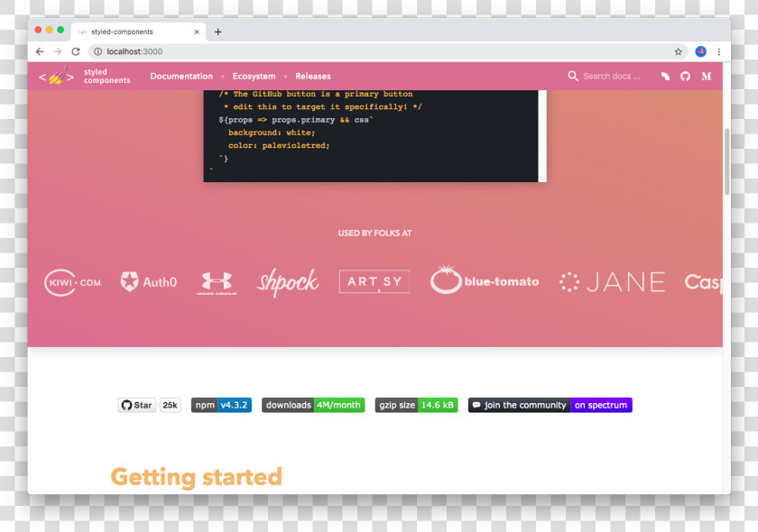Open the gzip size 14.6 kB badge

click(416, 405)
